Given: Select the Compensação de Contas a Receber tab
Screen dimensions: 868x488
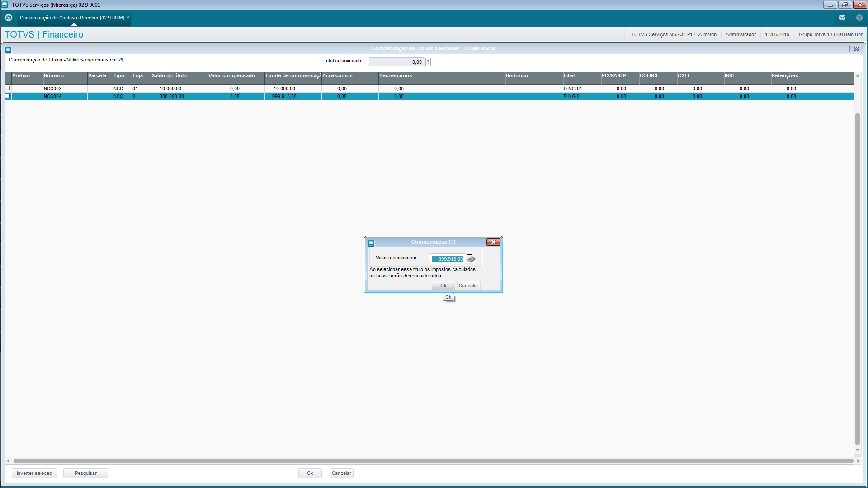Looking at the screenshot, I should [x=72, y=18].
